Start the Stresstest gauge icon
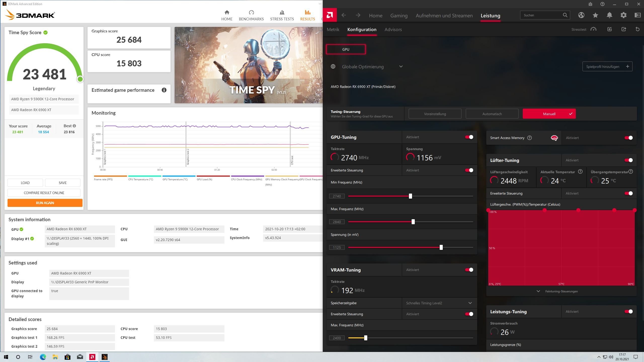Screen dimensions: 644x362 pos(593,29)
